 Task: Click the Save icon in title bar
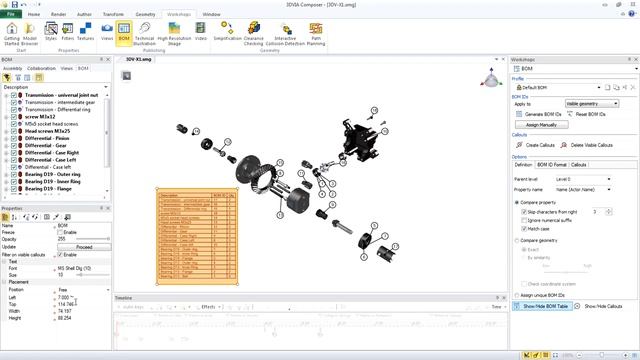click(x=15, y=4)
